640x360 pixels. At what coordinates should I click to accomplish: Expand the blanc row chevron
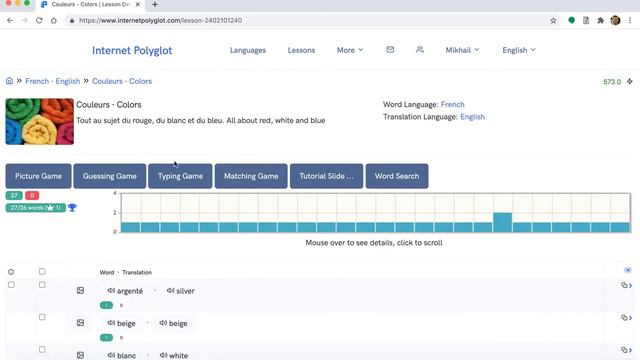pos(631,350)
